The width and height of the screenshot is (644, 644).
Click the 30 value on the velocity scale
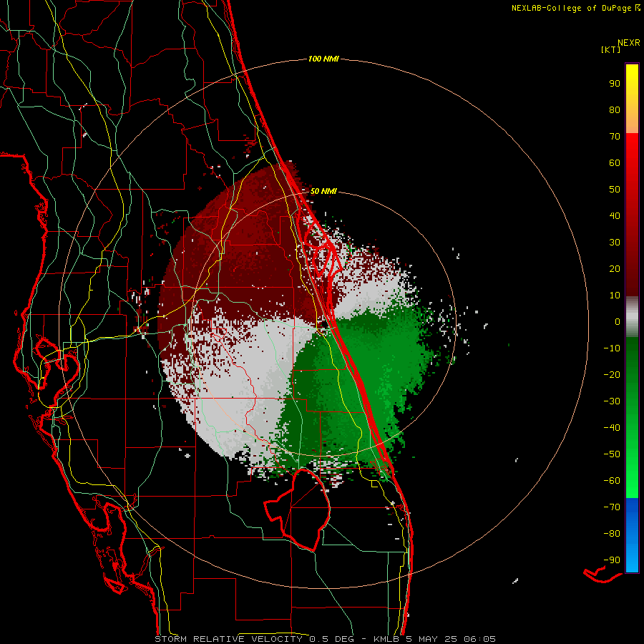point(615,243)
